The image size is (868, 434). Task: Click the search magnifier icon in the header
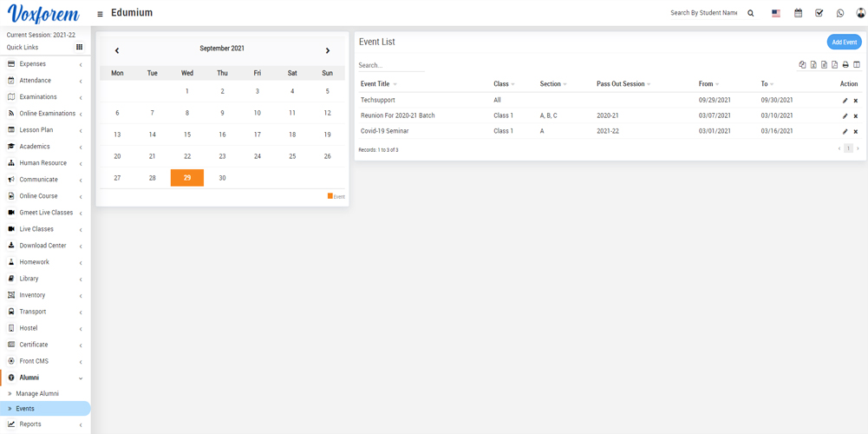(751, 13)
